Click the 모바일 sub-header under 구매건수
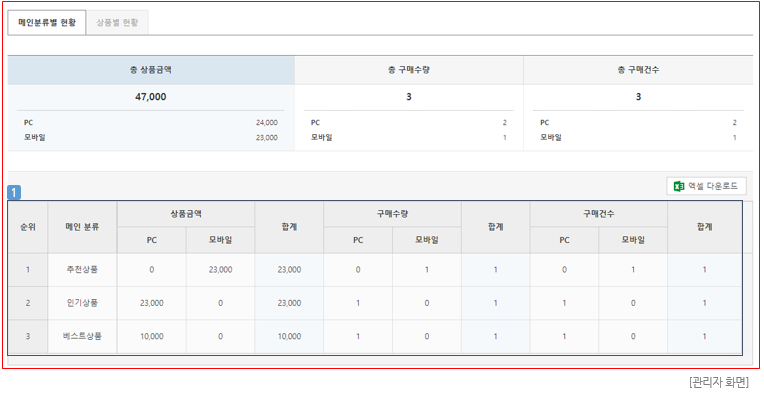Image resolution: width=764 pixels, height=395 pixels. [x=633, y=240]
